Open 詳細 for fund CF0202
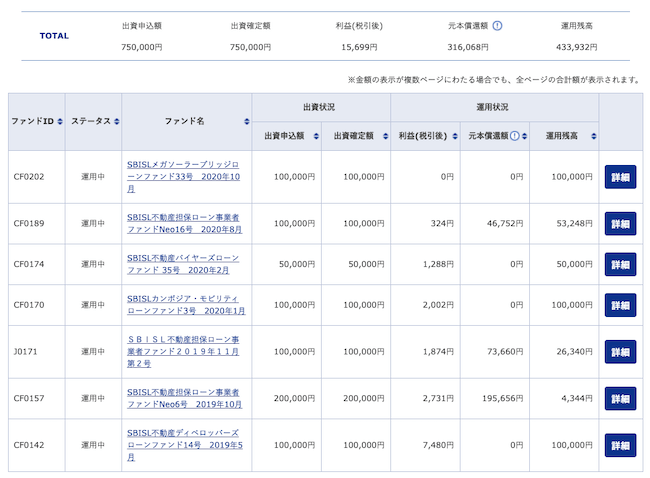The image size is (650, 478). pos(620,177)
